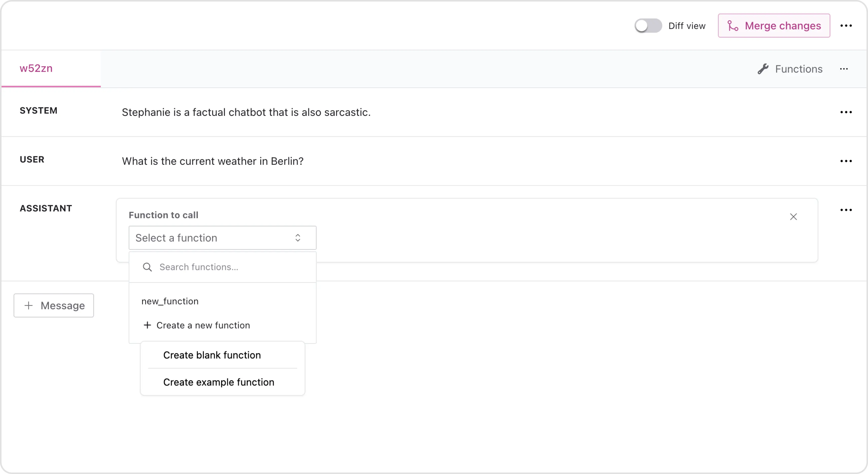Close the Function to call card

pyautogui.click(x=793, y=216)
